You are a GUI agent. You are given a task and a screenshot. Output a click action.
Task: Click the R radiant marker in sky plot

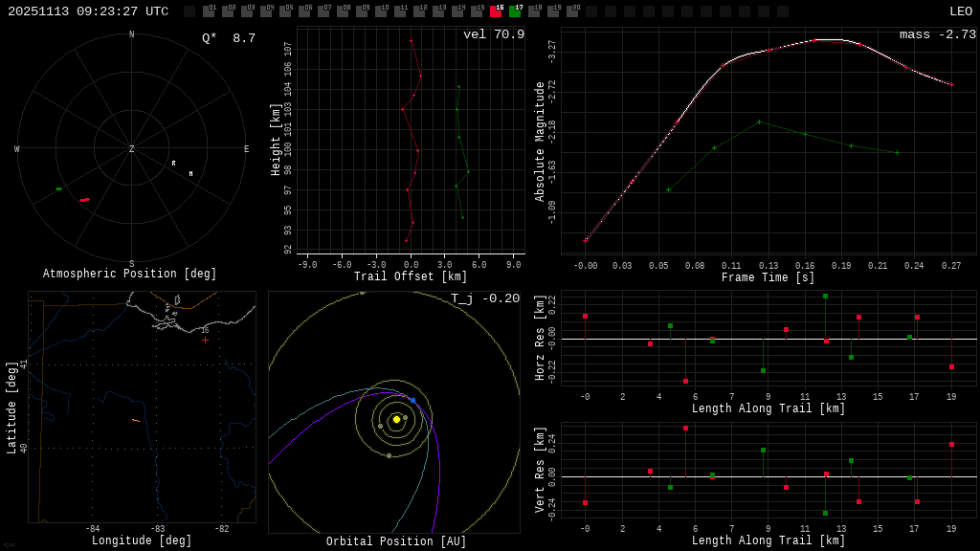[174, 164]
